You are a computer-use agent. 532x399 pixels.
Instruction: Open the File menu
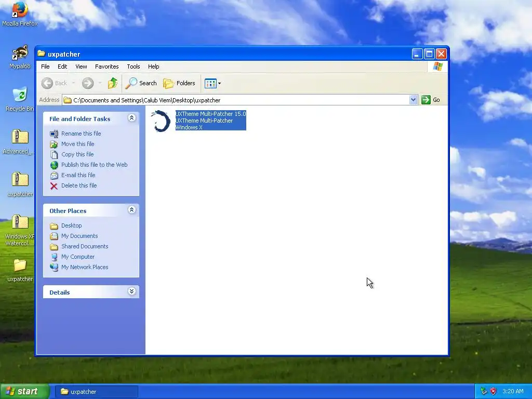45,66
